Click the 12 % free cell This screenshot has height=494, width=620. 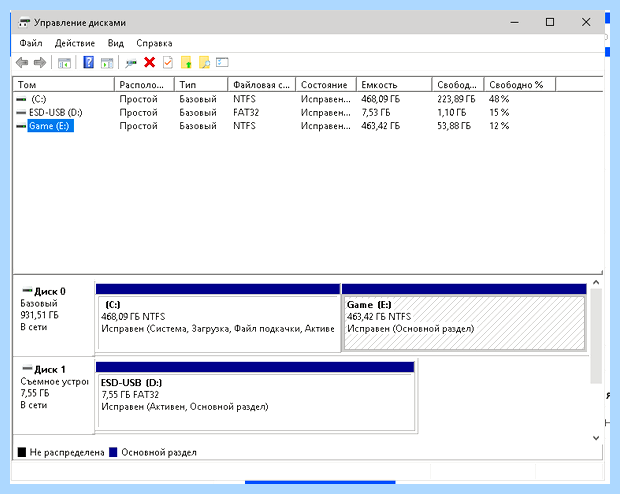(x=499, y=126)
